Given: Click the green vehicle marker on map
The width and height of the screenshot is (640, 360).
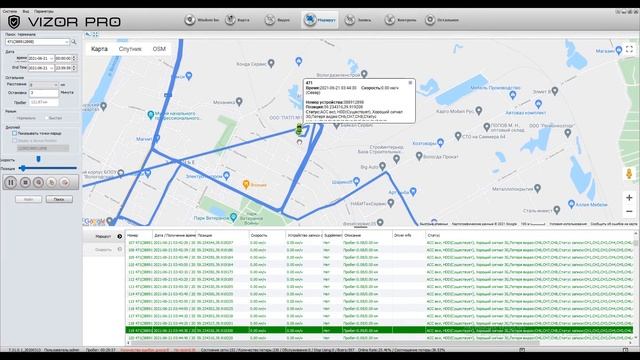Looking at the screenshot, I should 299,129.
